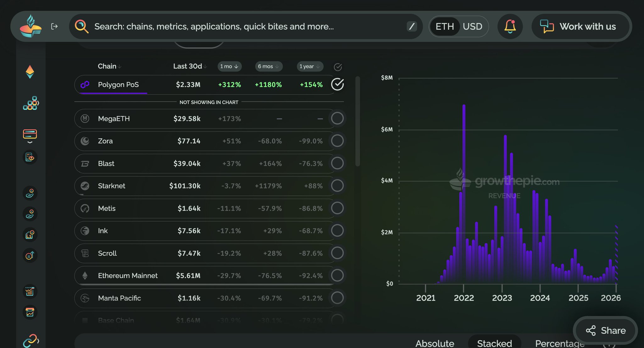Click the Share button
Screen dimensions: 644x348
(606, 330)
